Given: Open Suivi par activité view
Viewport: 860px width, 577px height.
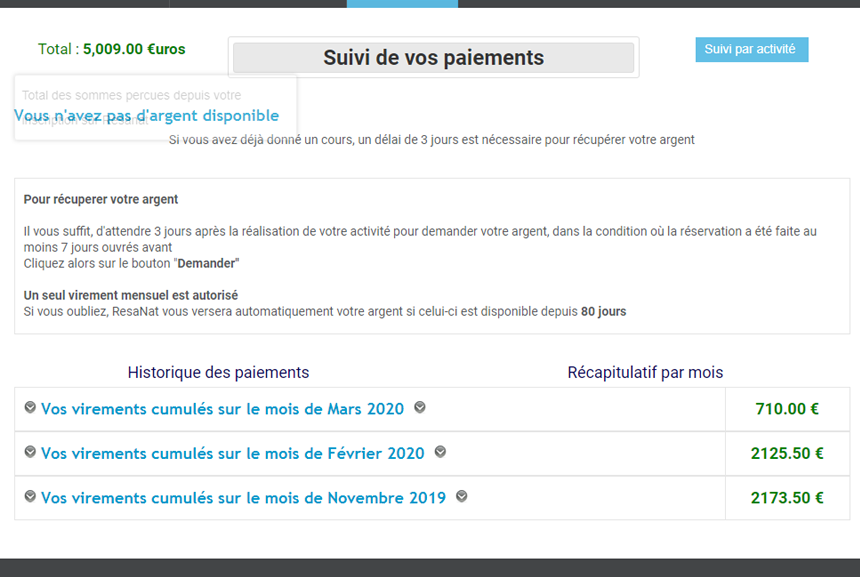Looking at the screenshot, I should pos(751,49).
